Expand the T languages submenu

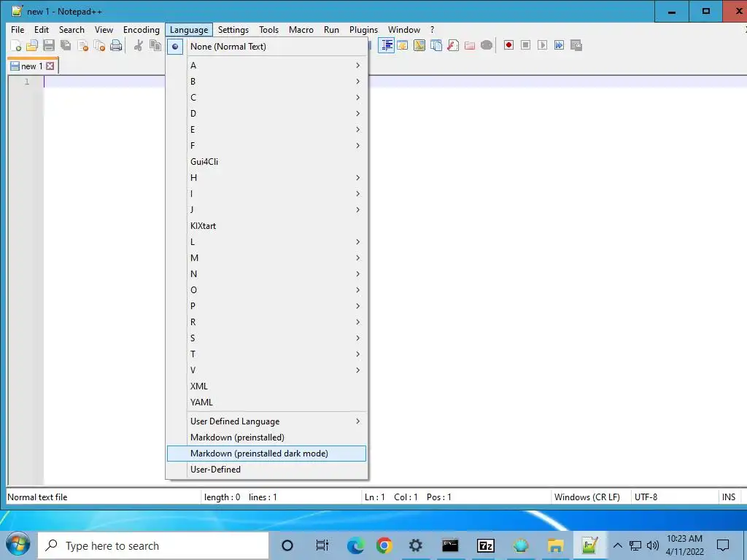267,354
